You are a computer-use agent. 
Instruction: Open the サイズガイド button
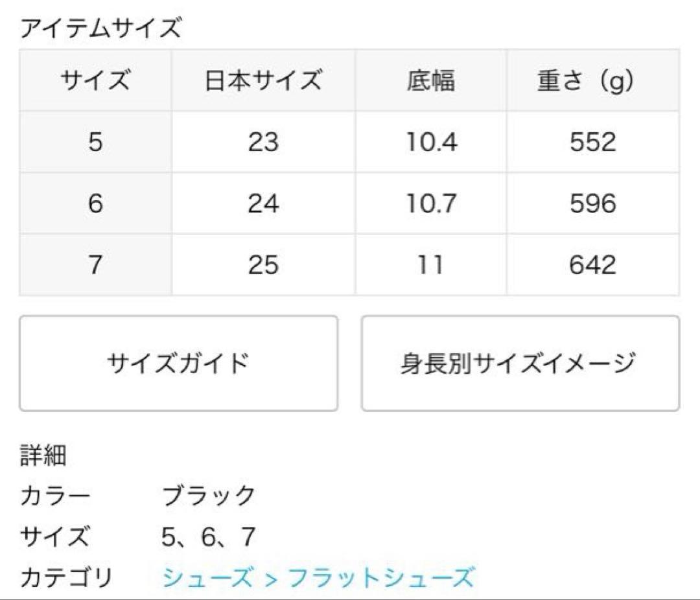pyautogui.click(x=178, y=363)
